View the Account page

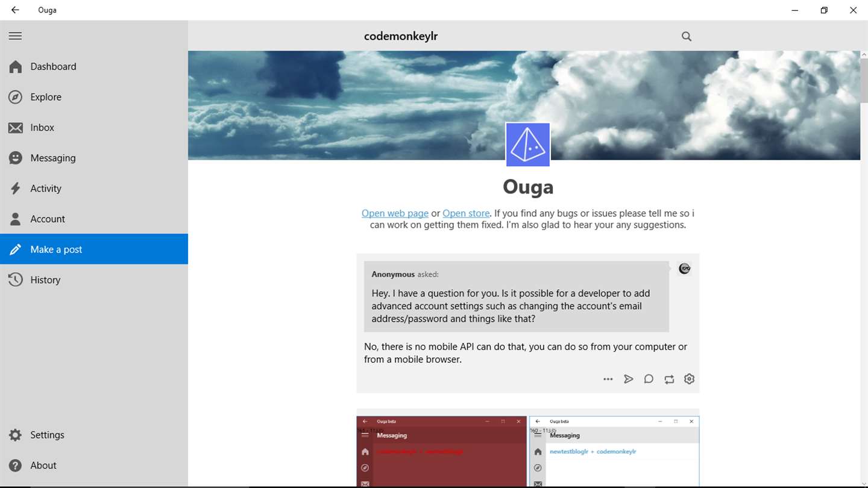point(94,219)
